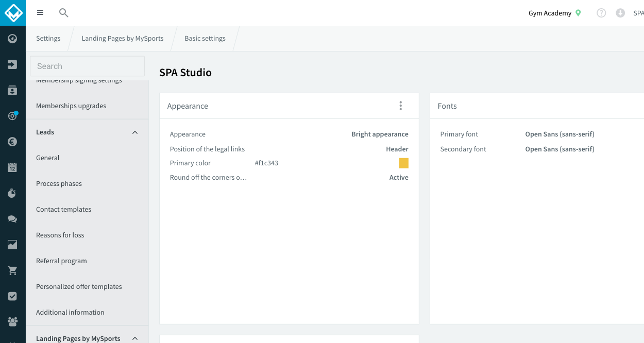This screenshot has width=644, height=343.
Task: Open the chart image icon in the sidebar
Action: [x=13, y=245]
